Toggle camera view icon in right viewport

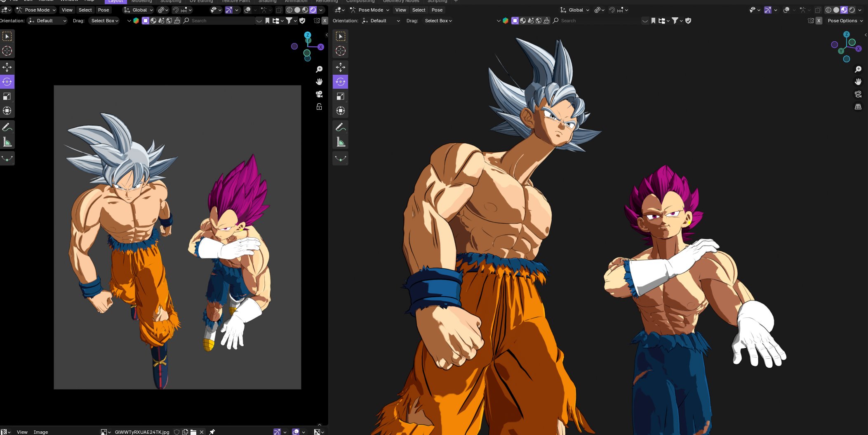[858, 94]
